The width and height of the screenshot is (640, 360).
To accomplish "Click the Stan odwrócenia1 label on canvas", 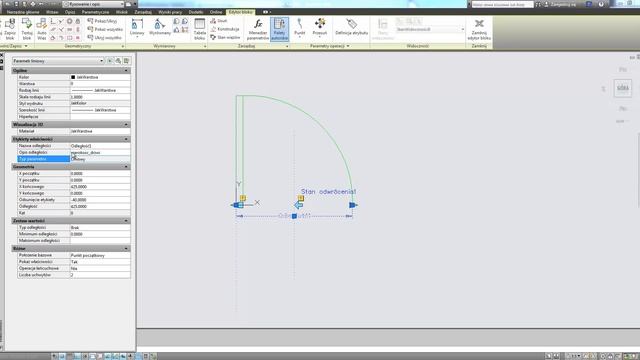I will coord(329,191).
